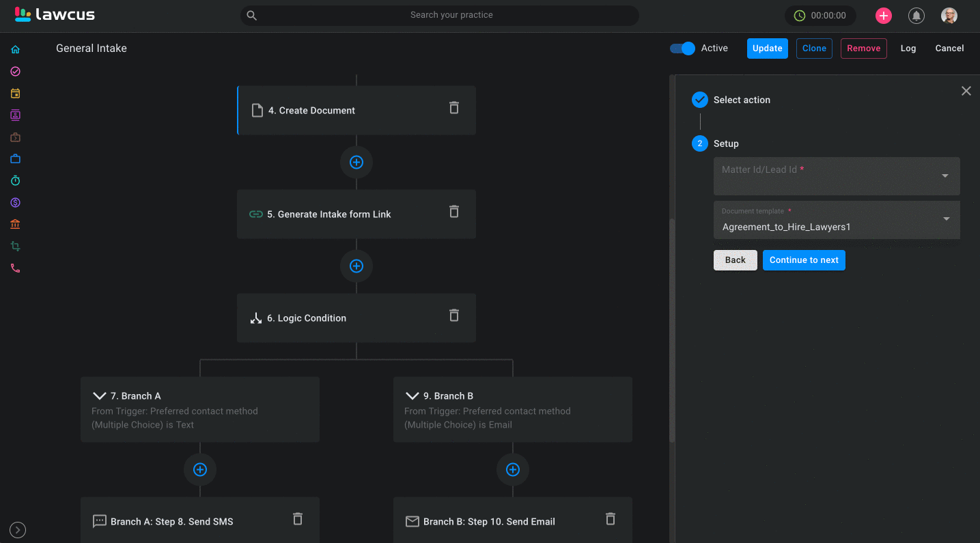Select the 6. Logic Condition step
The image size is (980, 543).
click(x=356, y=318)
